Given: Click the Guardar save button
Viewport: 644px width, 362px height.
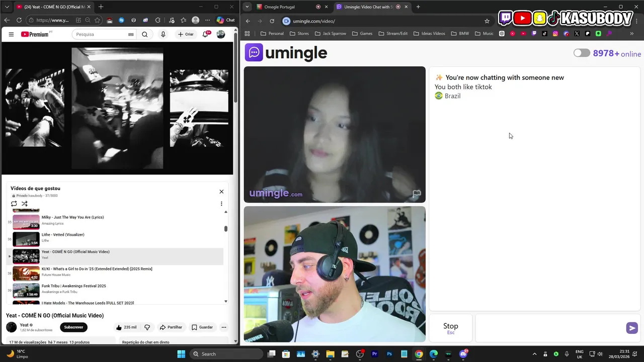Looking at the screenshot, I should (x=202, y=327).
